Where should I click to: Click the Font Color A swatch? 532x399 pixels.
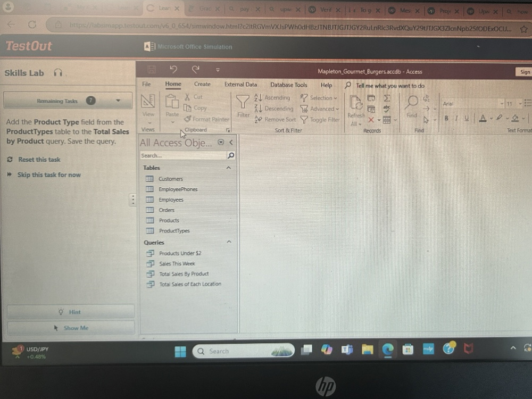coord(483,119)
